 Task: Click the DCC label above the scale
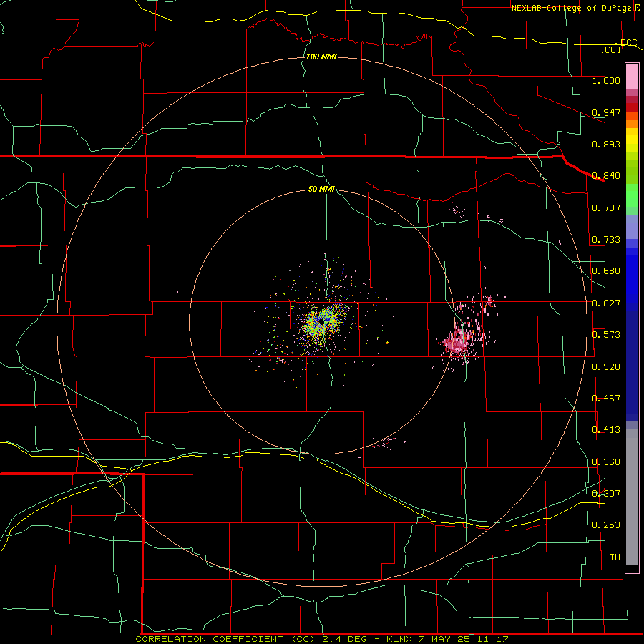(628, 43)
